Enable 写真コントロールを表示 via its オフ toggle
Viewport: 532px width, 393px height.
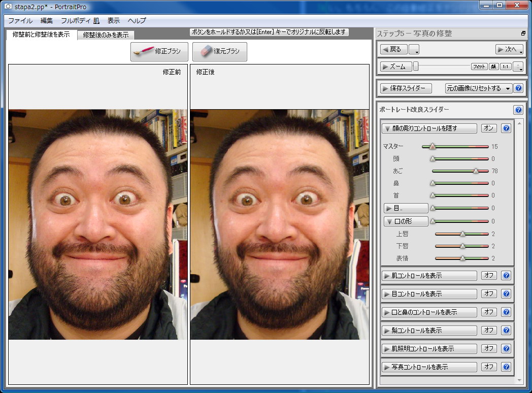(489, 367)
